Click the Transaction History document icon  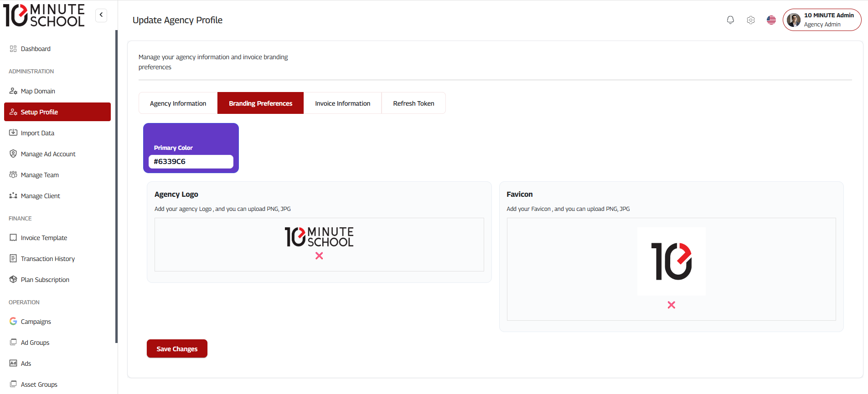(13, 258)
